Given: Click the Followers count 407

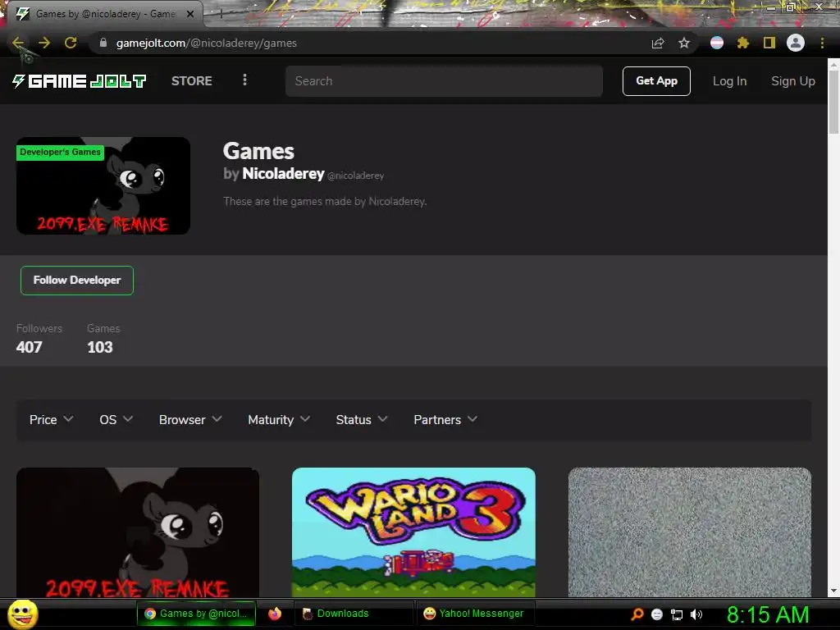Looking at the screenshot, I should (x=29, y=347).
